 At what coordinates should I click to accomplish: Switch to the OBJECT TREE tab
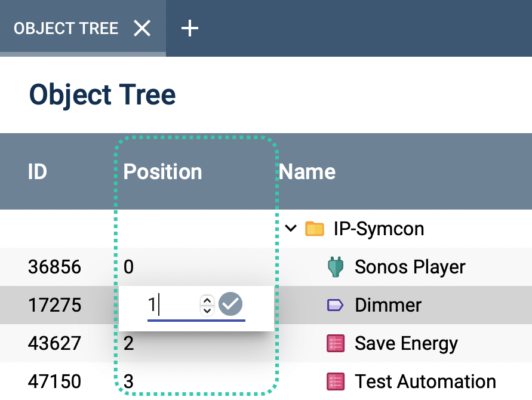click(x=66, y=27)
